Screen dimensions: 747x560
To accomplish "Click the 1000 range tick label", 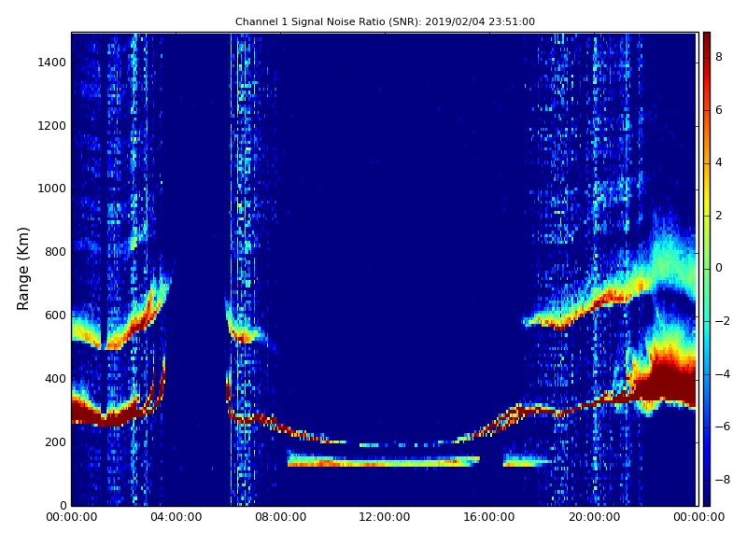I will pos(51,189).
